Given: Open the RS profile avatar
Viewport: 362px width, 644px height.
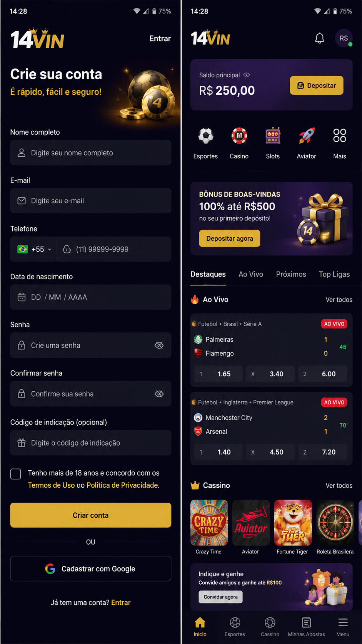Looking at the screenshot, I should 344,38.
